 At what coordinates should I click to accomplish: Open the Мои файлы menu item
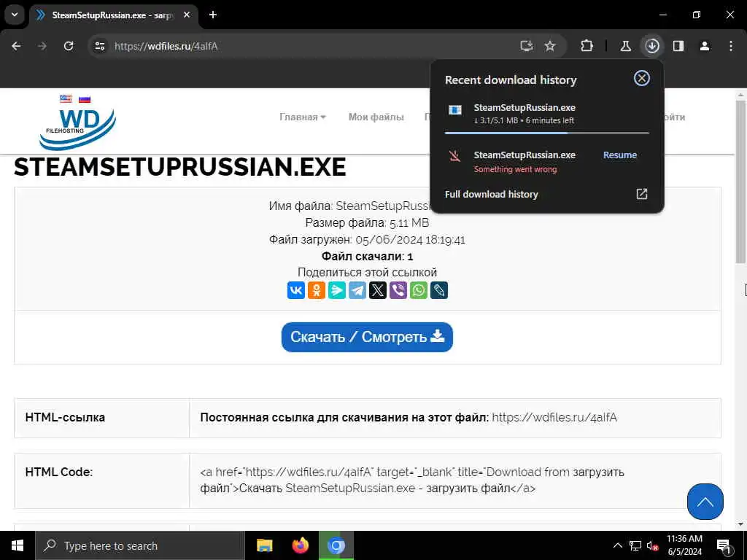pos(376,117)
